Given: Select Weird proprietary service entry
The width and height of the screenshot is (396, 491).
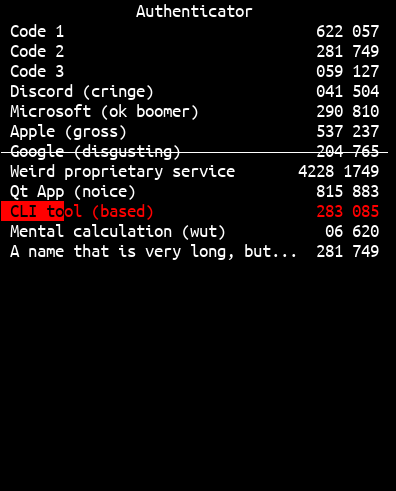Looking at the screenshot, I should [x=195, y=171].
